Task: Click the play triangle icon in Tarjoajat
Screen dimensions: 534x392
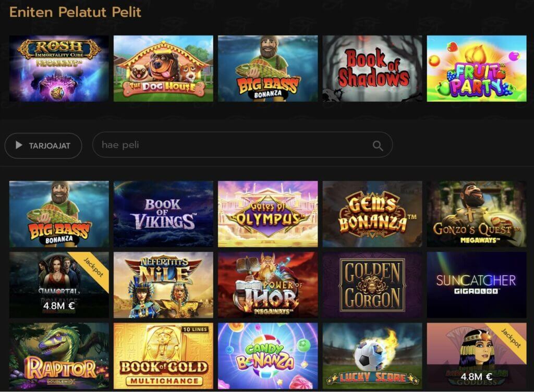Action: coord(19,145)
